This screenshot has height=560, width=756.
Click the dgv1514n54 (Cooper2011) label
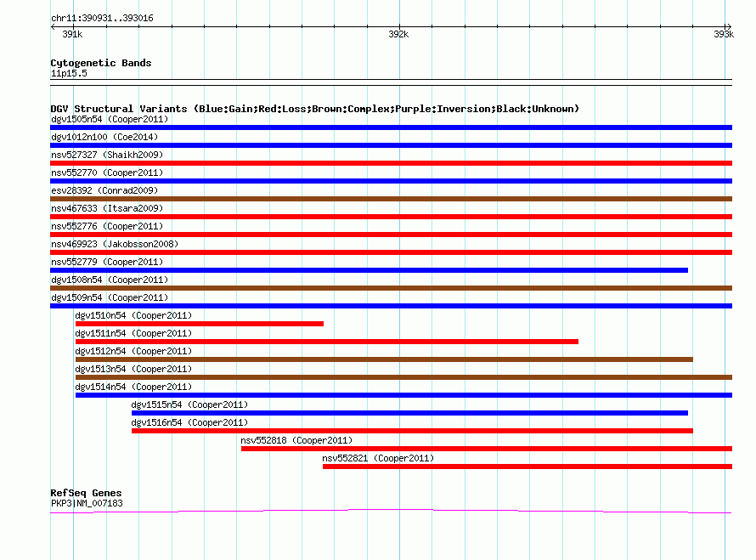tap(133, 387)
